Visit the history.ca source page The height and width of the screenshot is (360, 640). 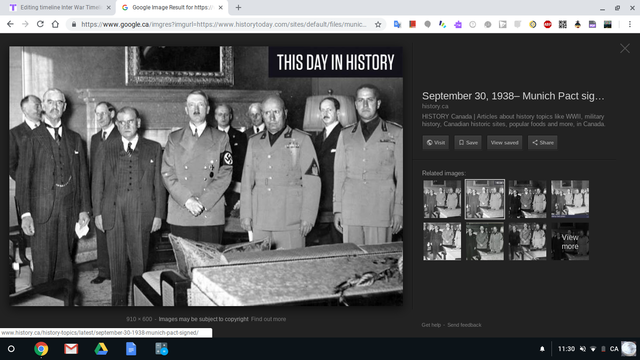click(436, 142)
